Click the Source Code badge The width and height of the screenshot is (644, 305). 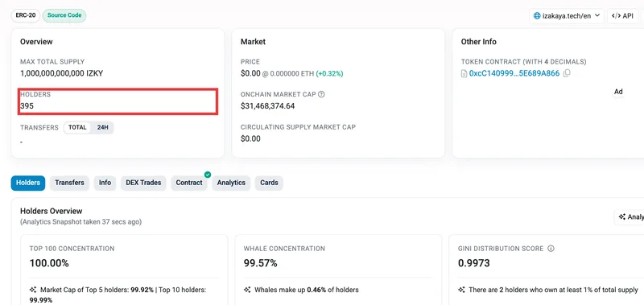click(64, 15)
